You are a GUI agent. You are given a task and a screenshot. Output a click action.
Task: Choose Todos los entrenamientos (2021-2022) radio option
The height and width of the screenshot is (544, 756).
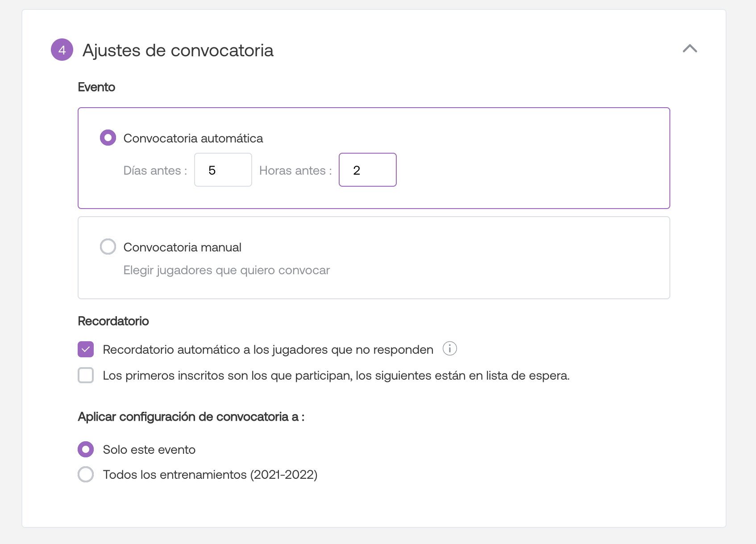click(x=86, y=474)
